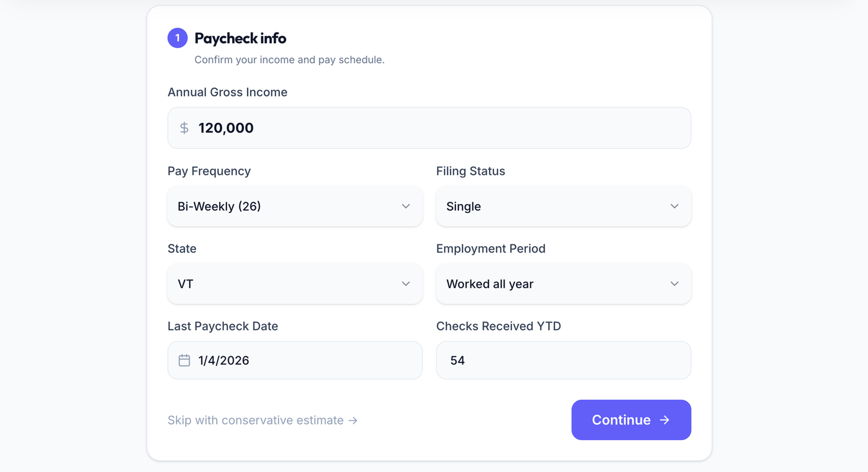Image resolution: width=868 pixels, height=472 pixels.
Task: Click the dollar sign icon in the income field
Action: pos(183,127)
